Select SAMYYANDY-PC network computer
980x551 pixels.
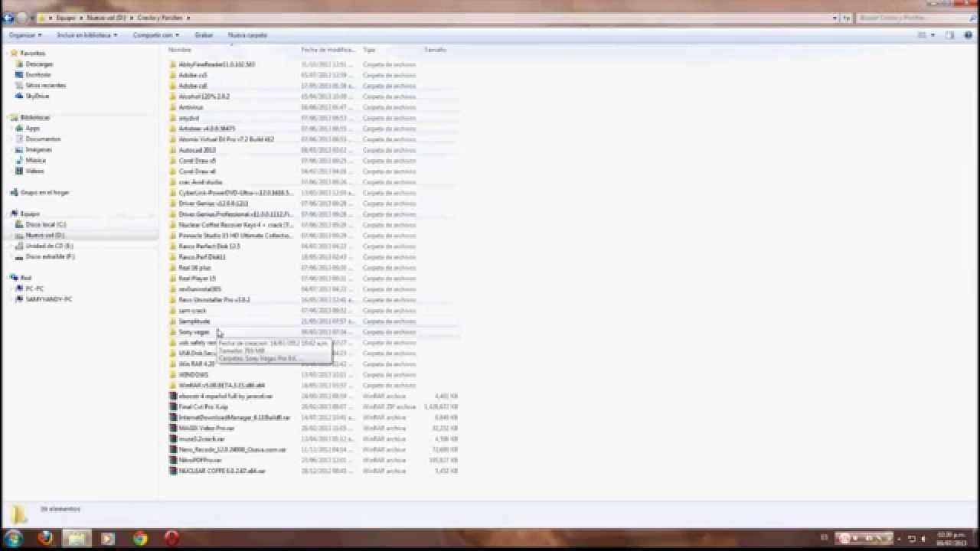click(48, 300)
